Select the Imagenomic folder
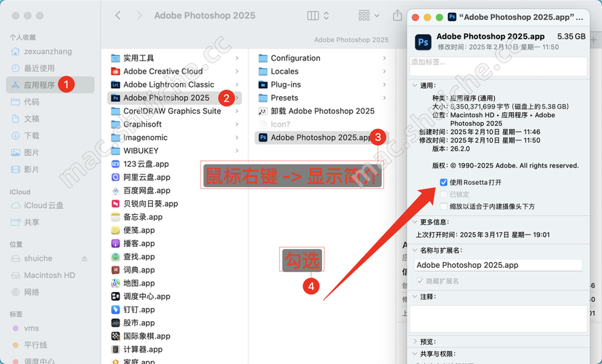The height and width of the screenshot is (364, 602). [174, 138]
